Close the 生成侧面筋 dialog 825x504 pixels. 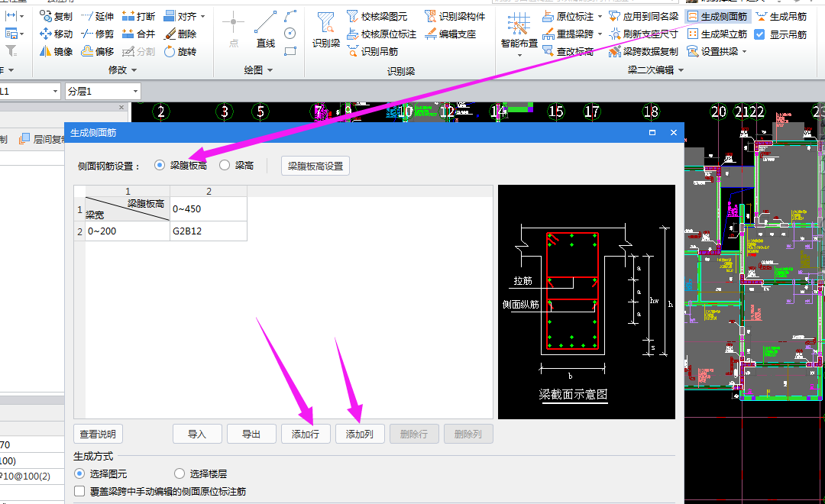point(674,133)
